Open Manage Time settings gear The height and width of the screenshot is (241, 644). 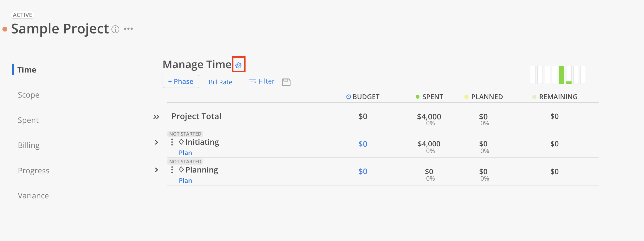(x=238, y=65)
